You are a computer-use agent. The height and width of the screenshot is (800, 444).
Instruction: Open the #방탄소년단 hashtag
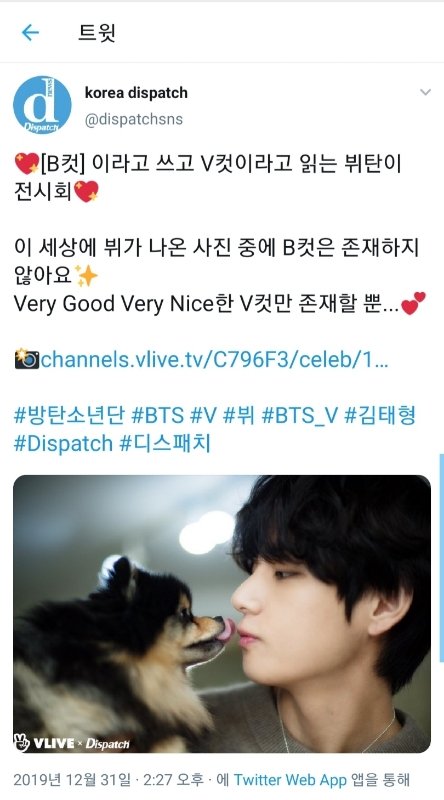pyautogui.click(x=69, y=415)
